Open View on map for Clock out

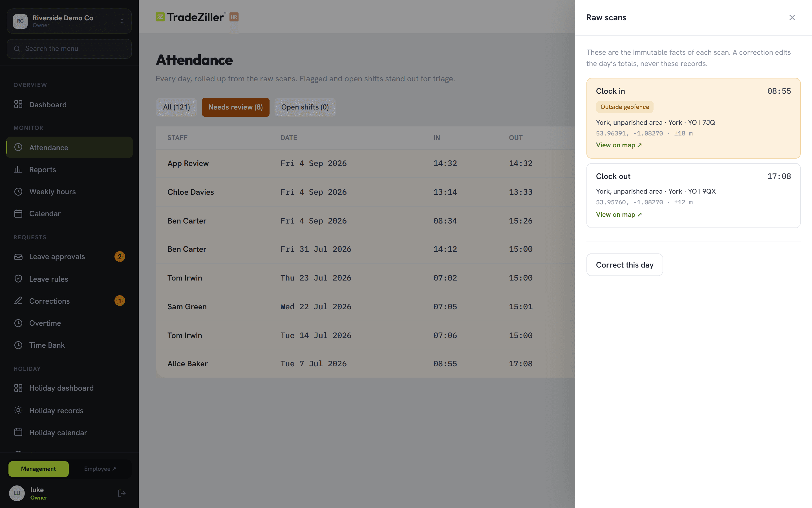tap(619, 214)
